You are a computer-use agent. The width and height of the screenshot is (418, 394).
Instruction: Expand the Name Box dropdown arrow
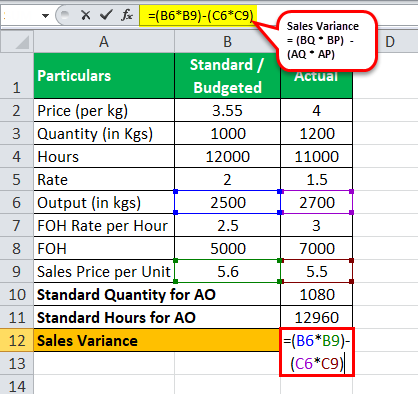(45, 16)
